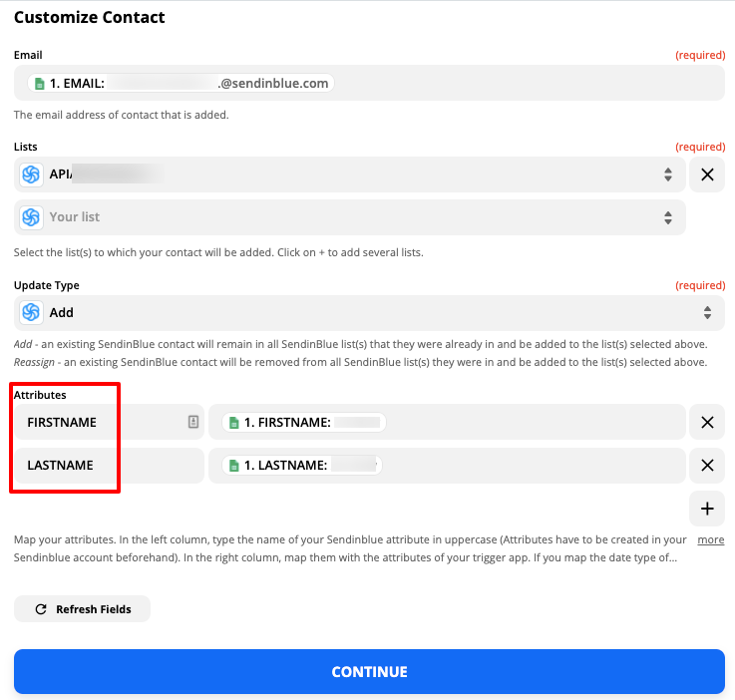Screen dimensions: 735x700
Task: Click 'The email address of contact that is added.' text
Action: (x=122, y=115)
